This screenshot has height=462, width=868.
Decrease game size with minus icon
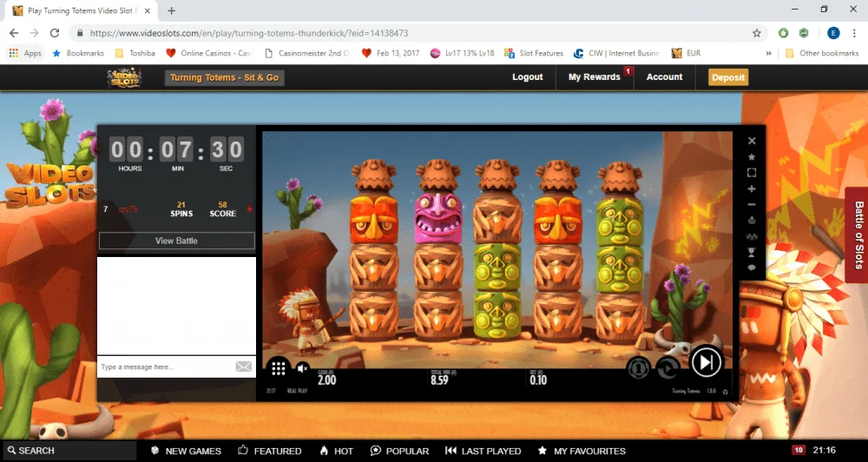tap(752, 205)
